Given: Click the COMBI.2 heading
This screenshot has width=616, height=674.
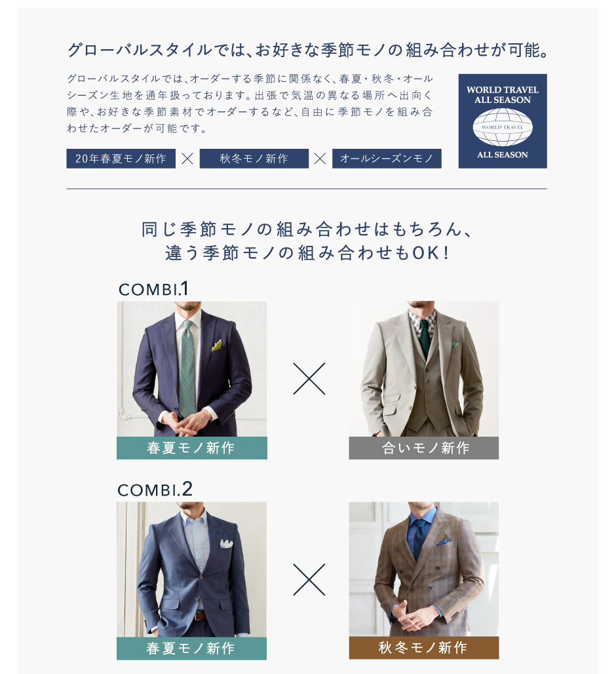Looking at the screenshot, I should tap(155, 489).
